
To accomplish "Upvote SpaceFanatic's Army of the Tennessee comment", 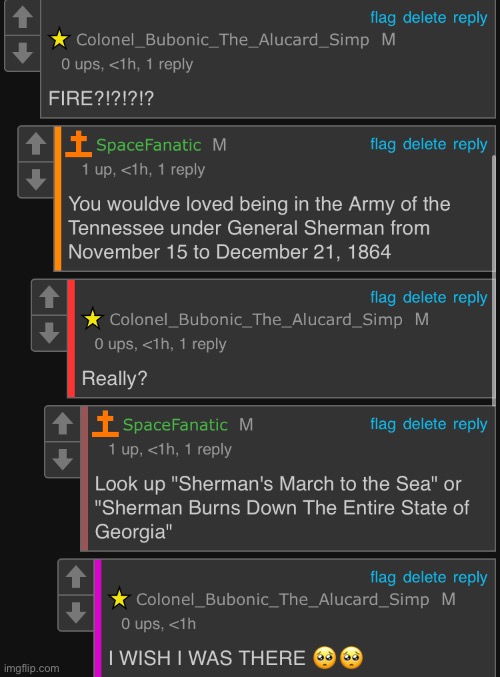I will (x=36, y=144).
